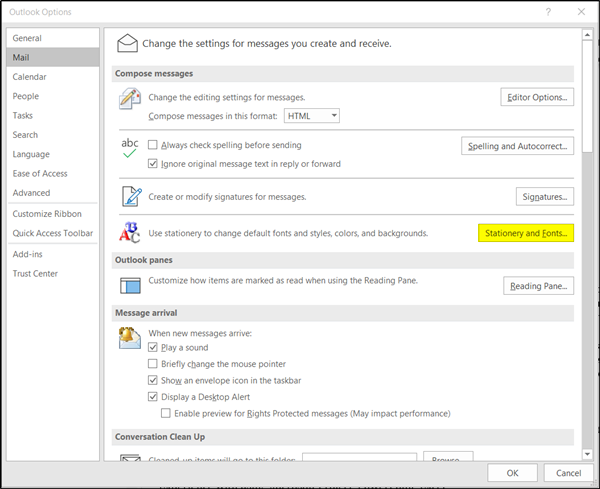600x489 pixels.
Task: Switch to Search options
Action: (53, 135)
